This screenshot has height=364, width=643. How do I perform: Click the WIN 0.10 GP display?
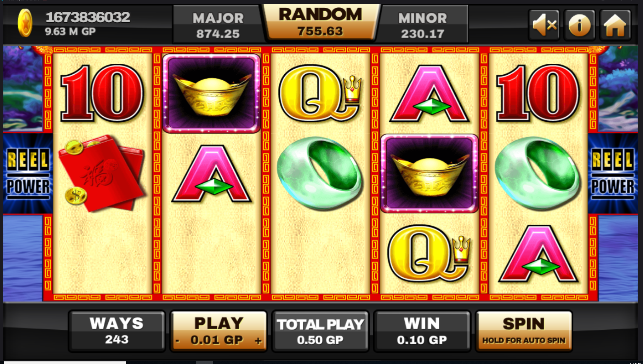(422, 331)
